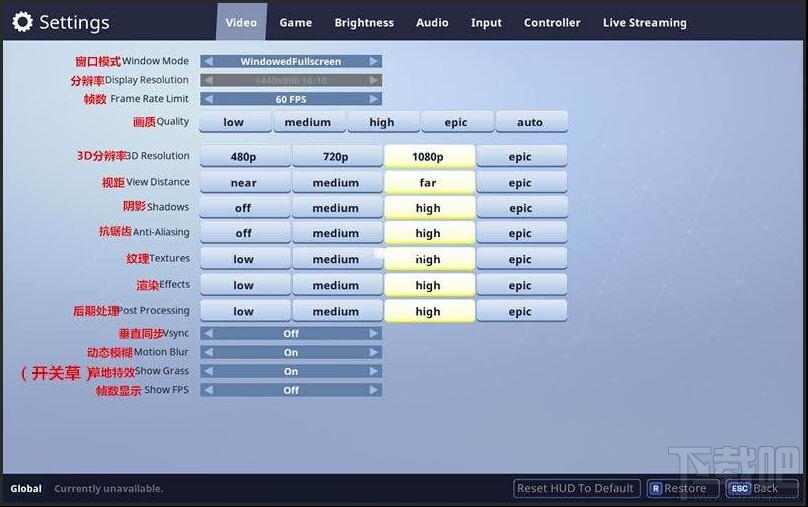Set Textures to medium
Screen dimensions: 808x507
338,259
